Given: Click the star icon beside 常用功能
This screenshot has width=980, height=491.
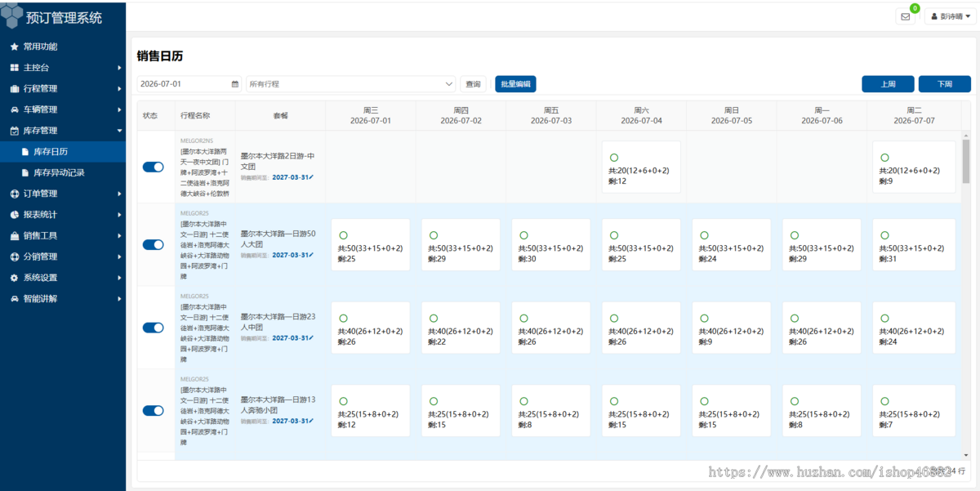Looking at the screenshot, I should coord(15,47).
